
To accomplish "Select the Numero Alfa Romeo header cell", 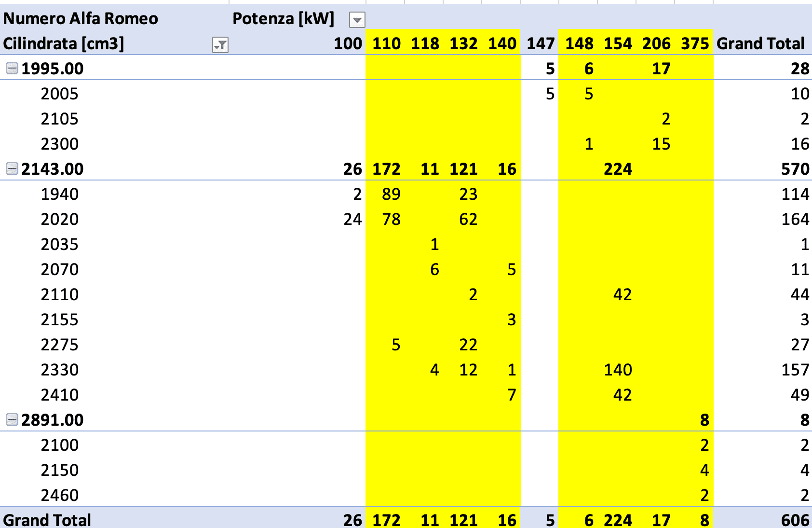I will coord(81,19).
